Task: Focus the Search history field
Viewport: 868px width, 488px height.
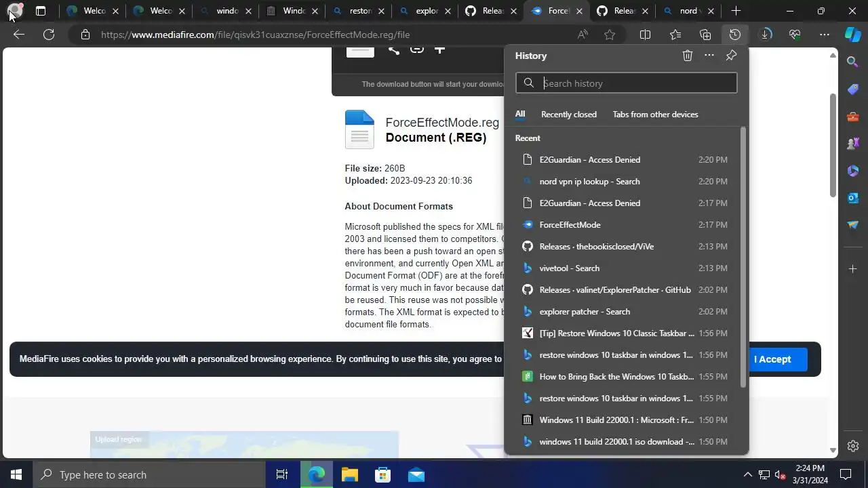Action: click(627, 83)
